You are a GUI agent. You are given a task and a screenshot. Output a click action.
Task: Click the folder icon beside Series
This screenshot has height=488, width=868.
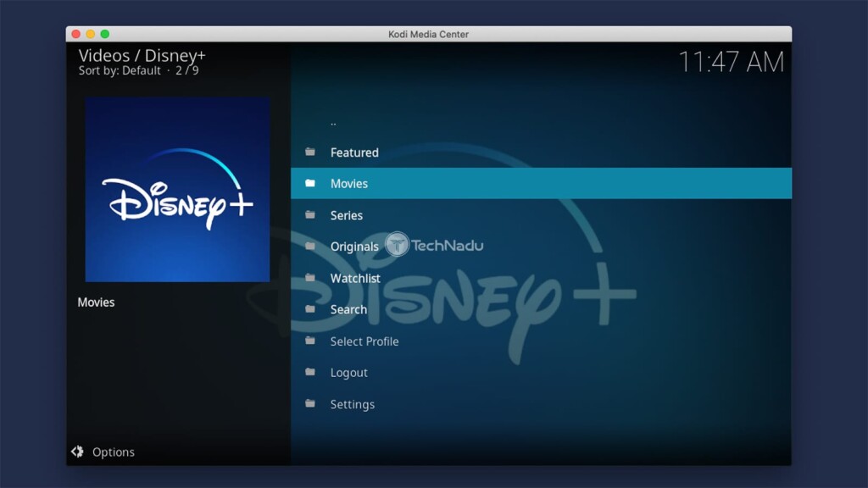point(310,214)
